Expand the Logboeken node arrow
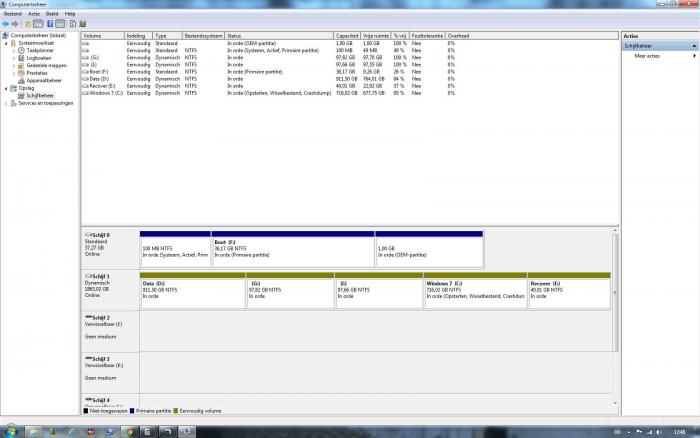This screenshot has height=438, width=700. pyautogui.click(x=14, y=58)
